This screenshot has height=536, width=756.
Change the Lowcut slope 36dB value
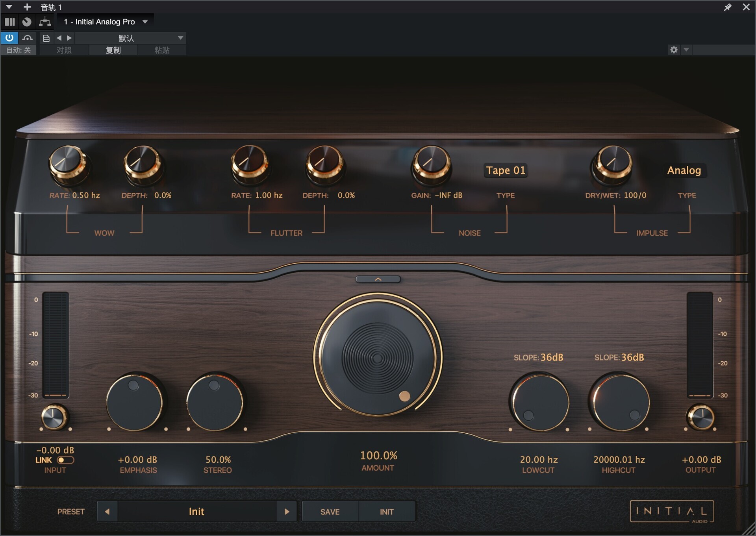click(552, 357)
